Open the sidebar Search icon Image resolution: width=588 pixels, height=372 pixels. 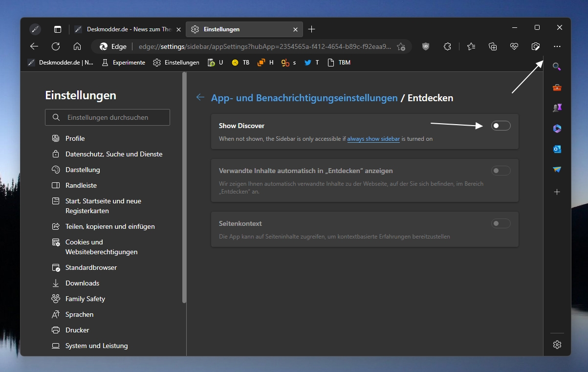(557, 66)
